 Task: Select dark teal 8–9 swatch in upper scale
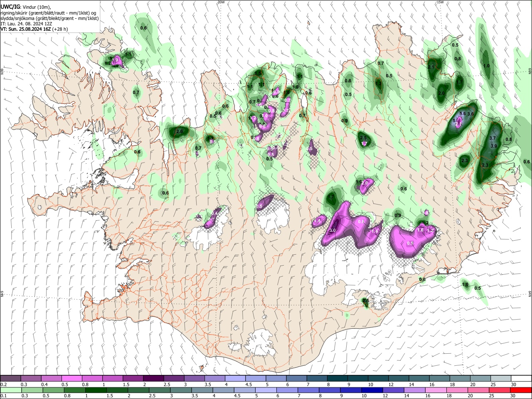[x=337, y=378]
